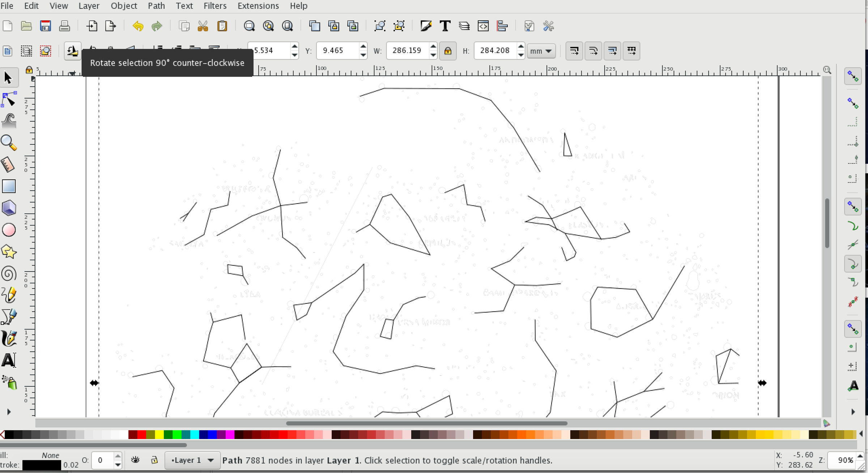Open the Path menu

point(156,6)
